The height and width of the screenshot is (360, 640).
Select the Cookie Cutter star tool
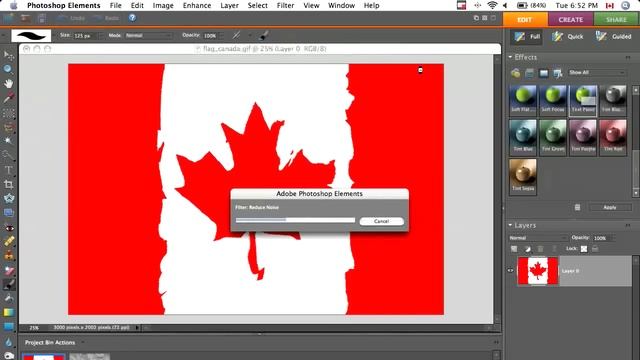coord(8,198)
